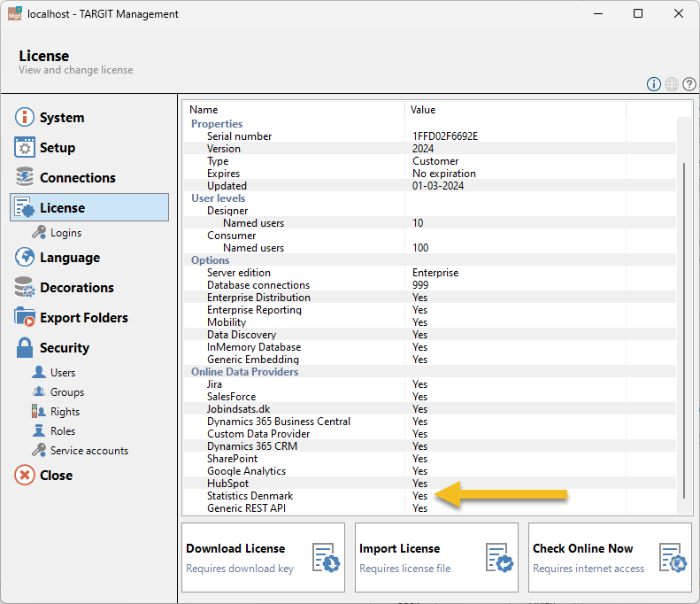Click the Check Online Now button
The height and width of the screenshot is (604, 700).
(x=610, y=558)
